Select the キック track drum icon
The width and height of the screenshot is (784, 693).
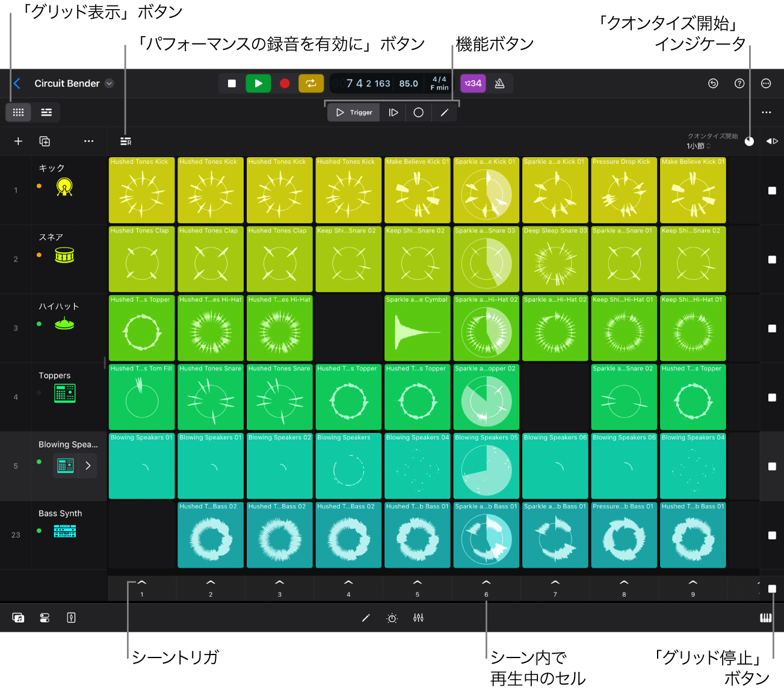tap(64, 187)
